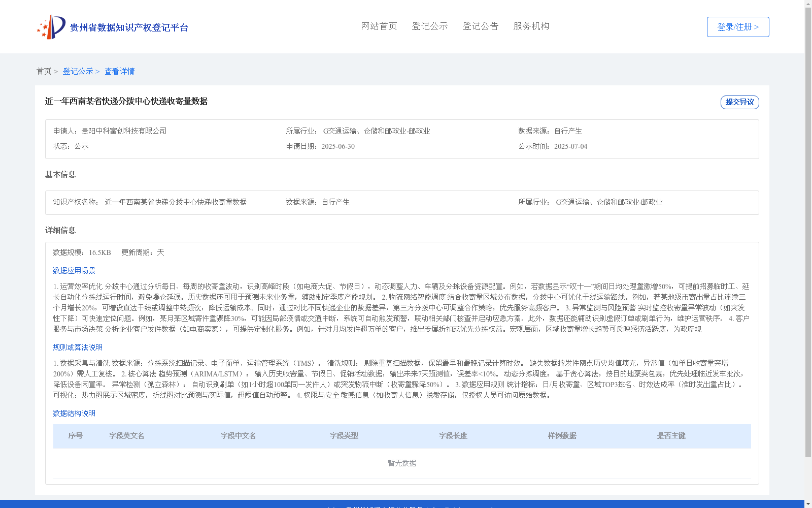This screenshot has height=508, width=812.
Task: Click 首页 in the breadcrumb
Action: coord(44,72)
